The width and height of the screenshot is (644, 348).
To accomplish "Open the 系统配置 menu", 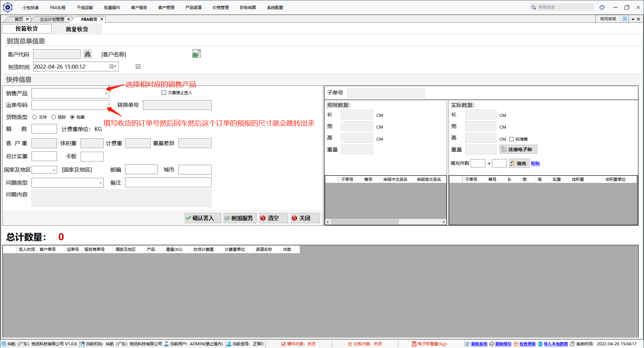I will click(275, 7).
